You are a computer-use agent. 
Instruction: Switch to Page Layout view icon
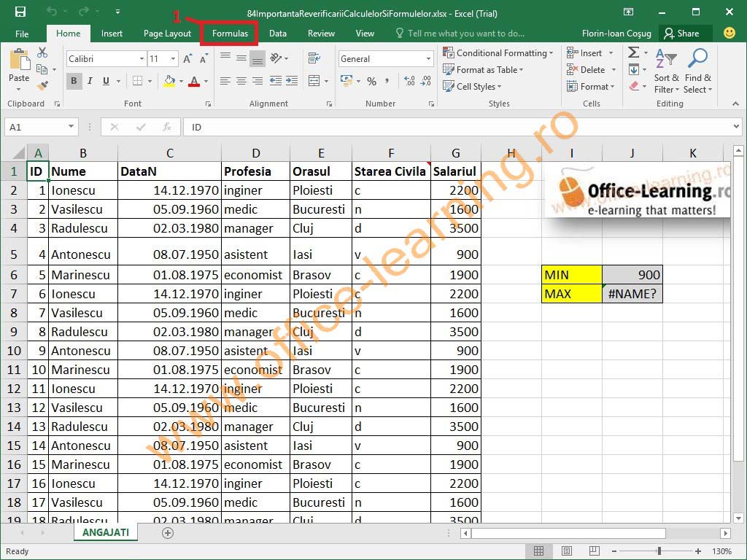click(566, 551)
